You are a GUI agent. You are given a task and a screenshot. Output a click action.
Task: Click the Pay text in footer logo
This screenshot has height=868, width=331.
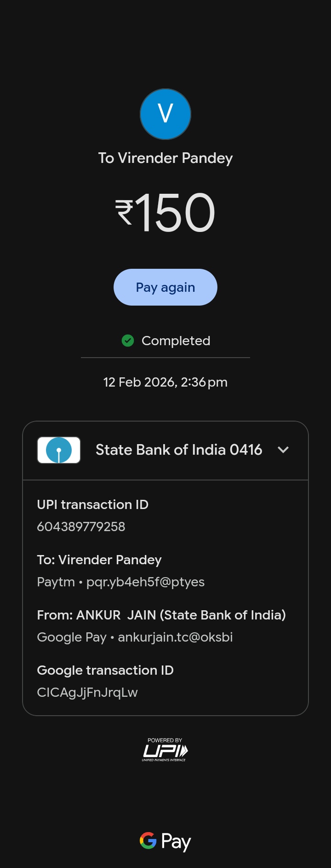pyautogui.click(x=176, y=841)
